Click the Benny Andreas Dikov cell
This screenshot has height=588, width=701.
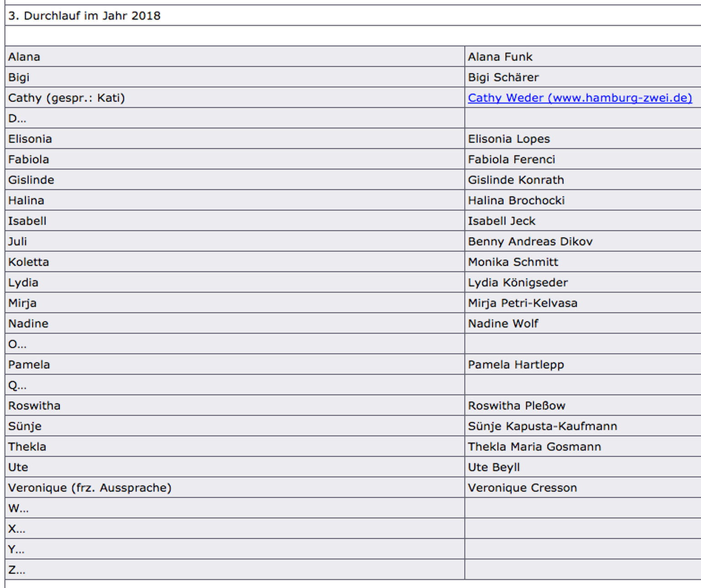[530, 241]
